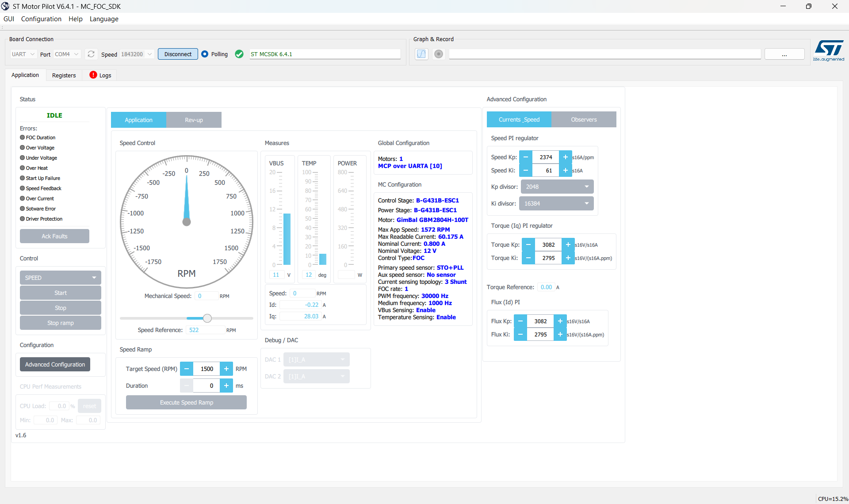Open the COM4 port dropdown
849x504 pixels.
pyautogui.click(x=66, y=54)
